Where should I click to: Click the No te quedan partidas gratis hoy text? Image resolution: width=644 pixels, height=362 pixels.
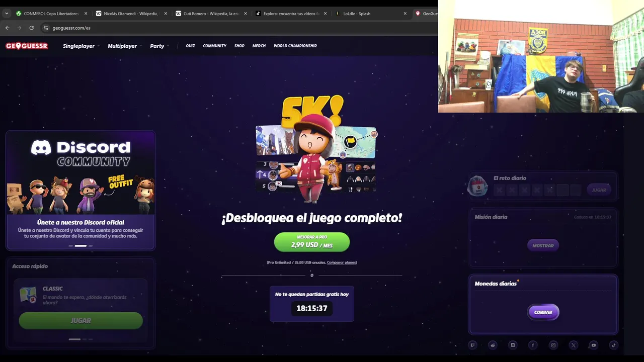(312, 294)
